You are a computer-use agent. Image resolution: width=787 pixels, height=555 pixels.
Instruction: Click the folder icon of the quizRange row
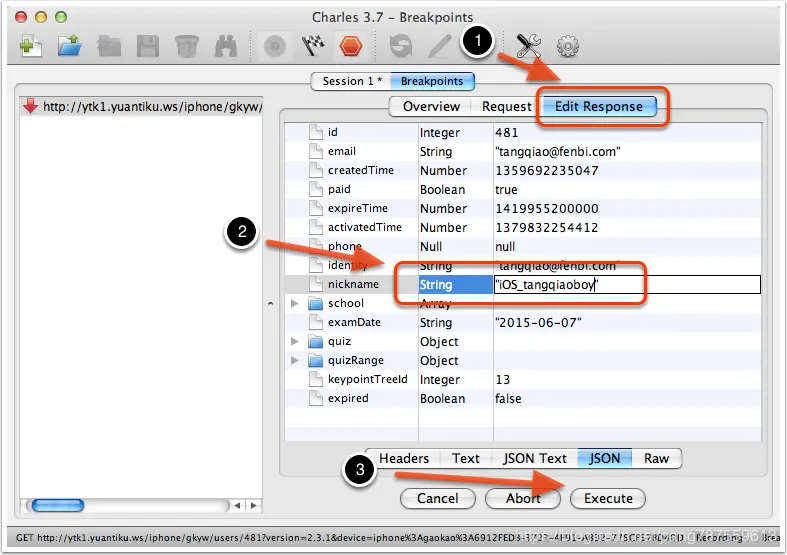(316, 360)
